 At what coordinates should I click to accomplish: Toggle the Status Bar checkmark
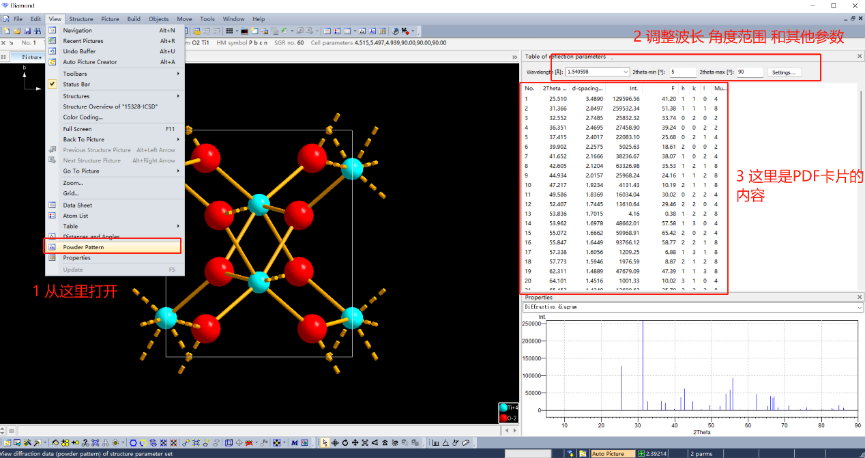[x=53, y=84]
